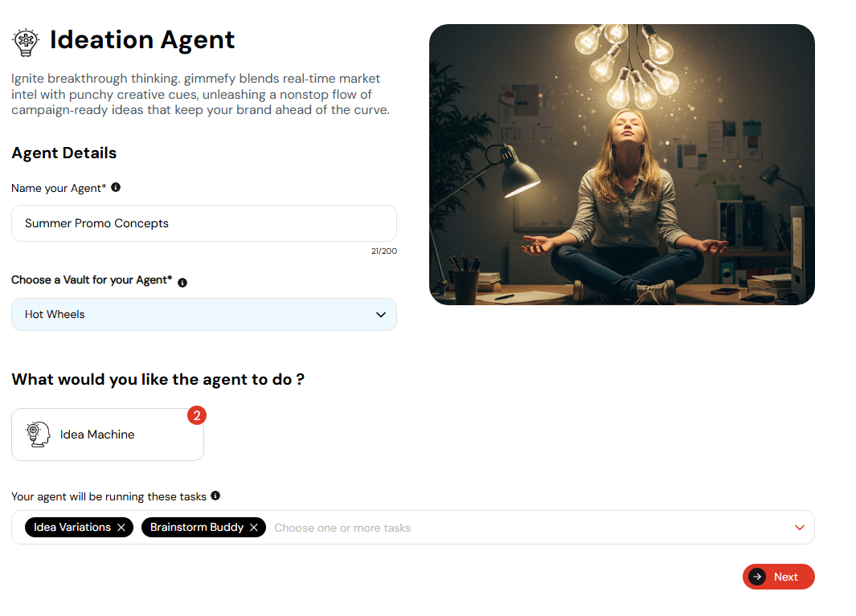Click the info icon after running these tasks
The image size is (856, 616).
coord(215,496)
